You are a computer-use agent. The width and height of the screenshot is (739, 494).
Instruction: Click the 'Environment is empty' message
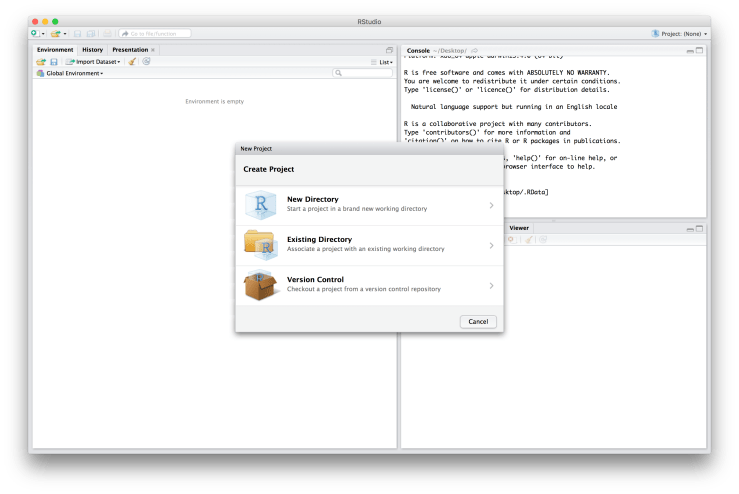tap(214, 101)
